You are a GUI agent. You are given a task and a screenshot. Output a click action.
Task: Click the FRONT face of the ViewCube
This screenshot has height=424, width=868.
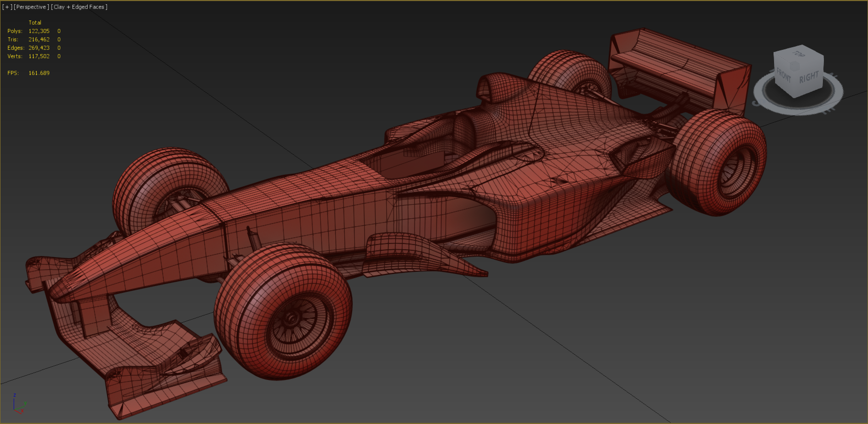click(784, 76)
